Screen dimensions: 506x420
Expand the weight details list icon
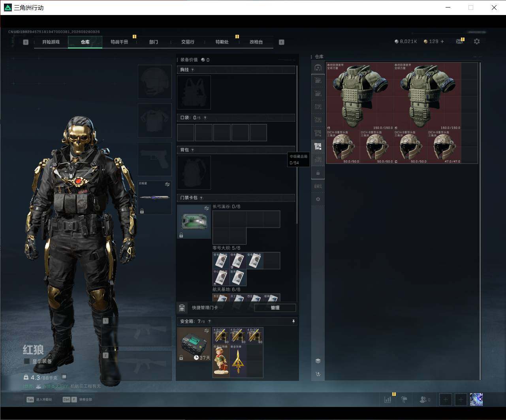(x=64, y=377)
